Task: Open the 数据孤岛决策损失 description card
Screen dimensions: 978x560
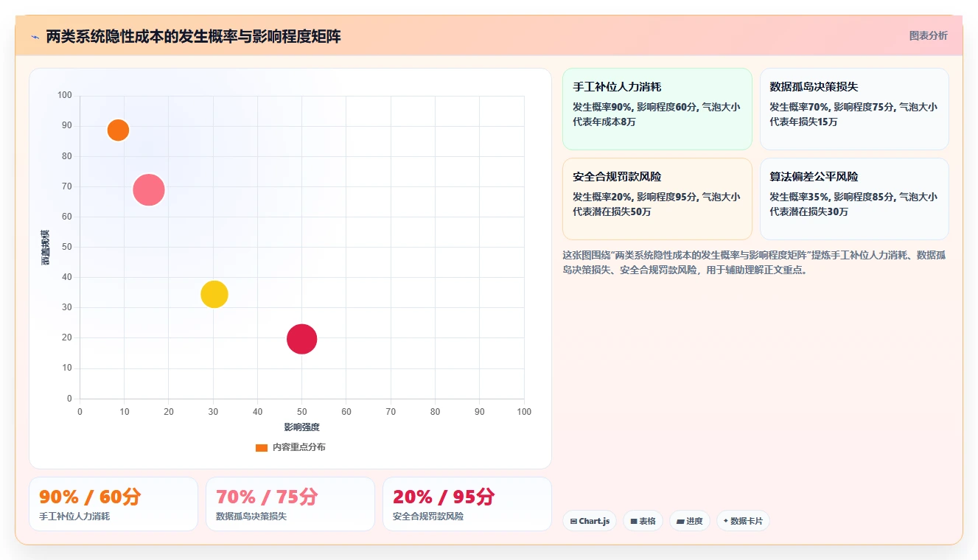Action: pyautogui.click(x=854, y=109)
